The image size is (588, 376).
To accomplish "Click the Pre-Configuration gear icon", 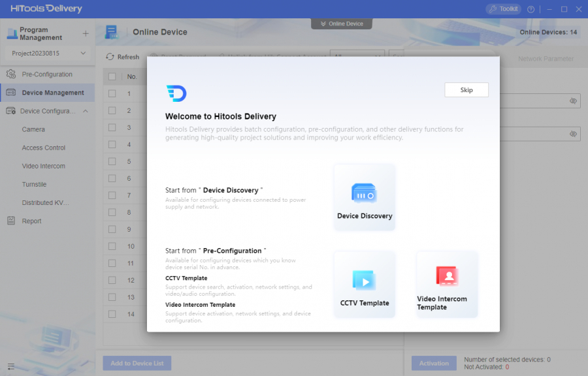I will click(11, 74).
